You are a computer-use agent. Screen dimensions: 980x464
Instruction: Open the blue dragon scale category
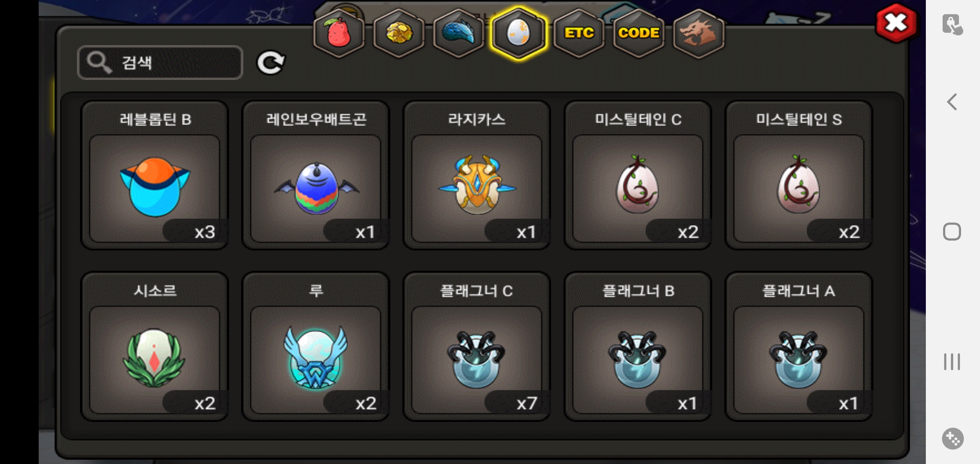coord(459,33)
